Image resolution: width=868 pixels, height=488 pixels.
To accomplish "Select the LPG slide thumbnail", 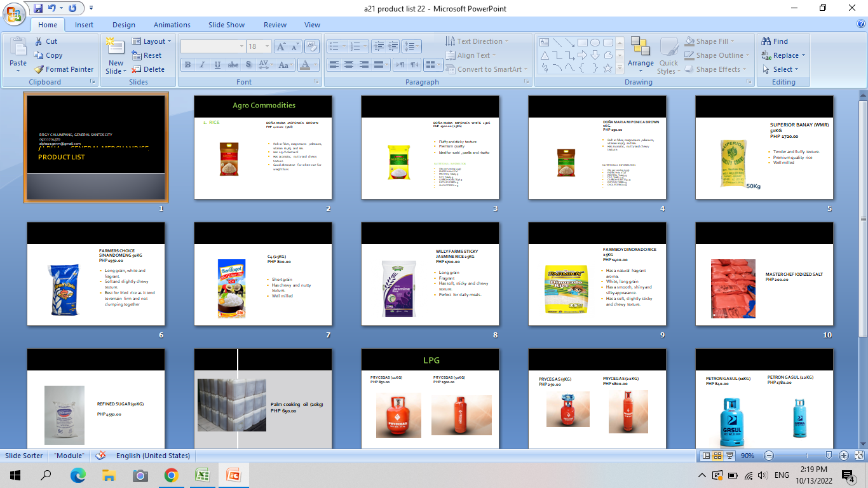I will 430,398.
